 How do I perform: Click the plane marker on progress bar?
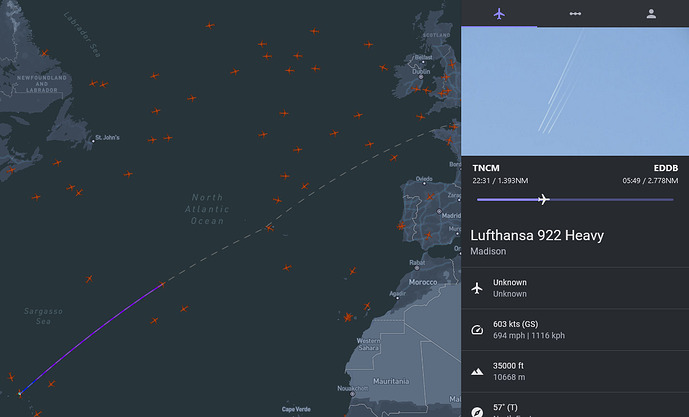tap(543, 199)
